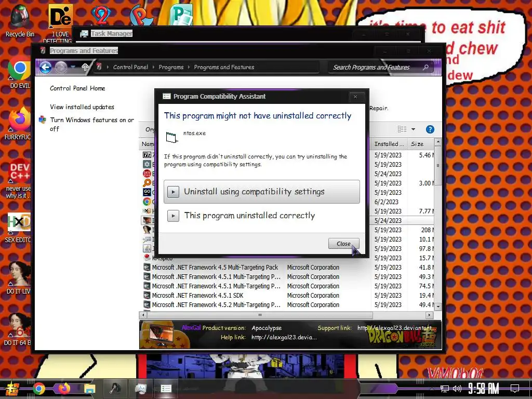Click the Up arrow in Programs and Features
This screenshot has height=399, width=532.
point(85,67)
